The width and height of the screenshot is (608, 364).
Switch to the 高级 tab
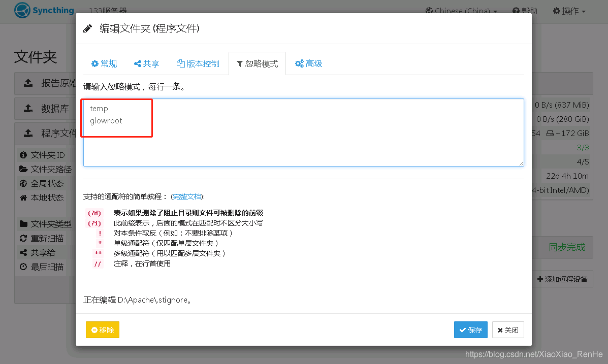[x=308, y=63]
